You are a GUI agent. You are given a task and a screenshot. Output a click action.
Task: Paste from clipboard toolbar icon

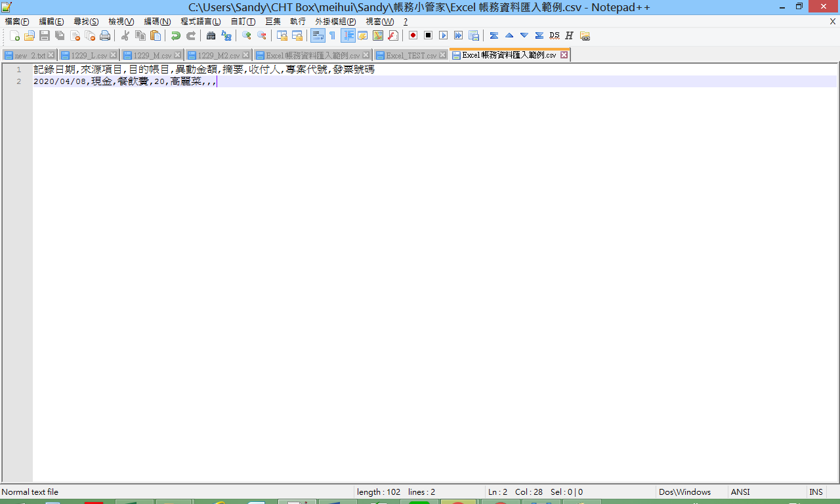point(156,35)
